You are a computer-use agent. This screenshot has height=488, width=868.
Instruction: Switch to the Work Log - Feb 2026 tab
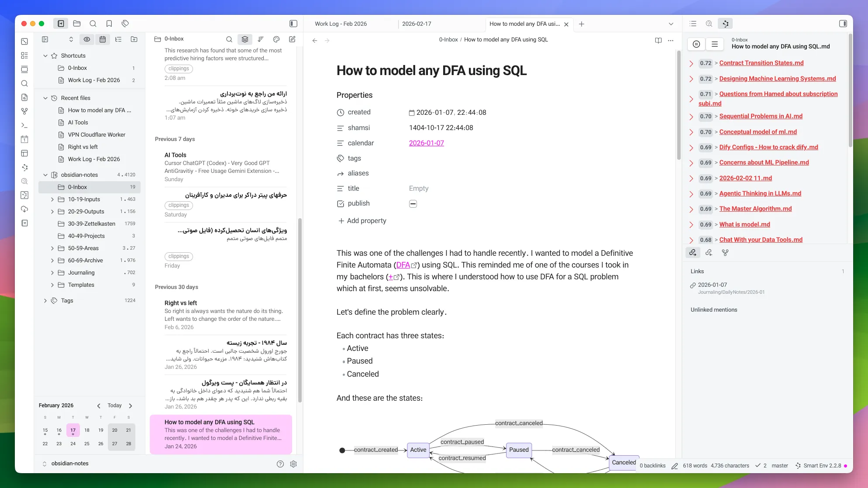click(x=341, y=24)
